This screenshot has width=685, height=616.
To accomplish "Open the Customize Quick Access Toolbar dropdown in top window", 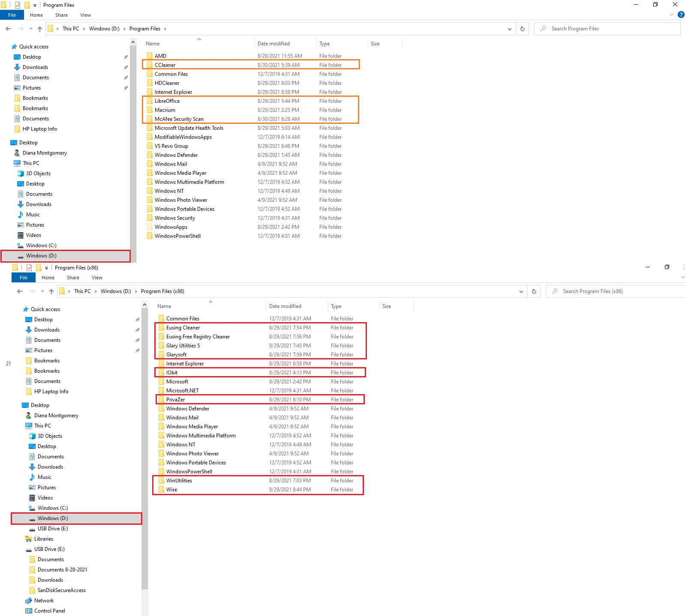I will [35, 5].
